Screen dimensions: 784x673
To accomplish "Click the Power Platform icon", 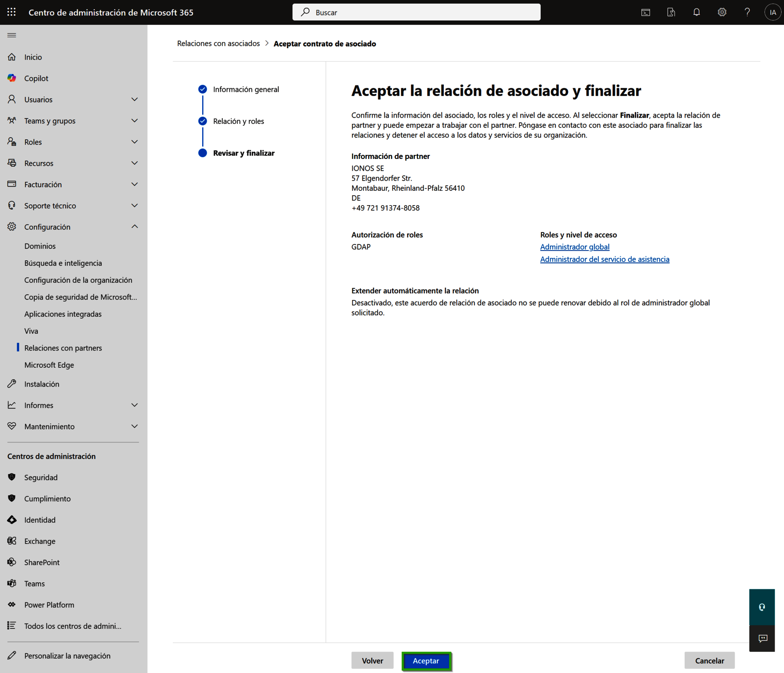I will (12, 605).
